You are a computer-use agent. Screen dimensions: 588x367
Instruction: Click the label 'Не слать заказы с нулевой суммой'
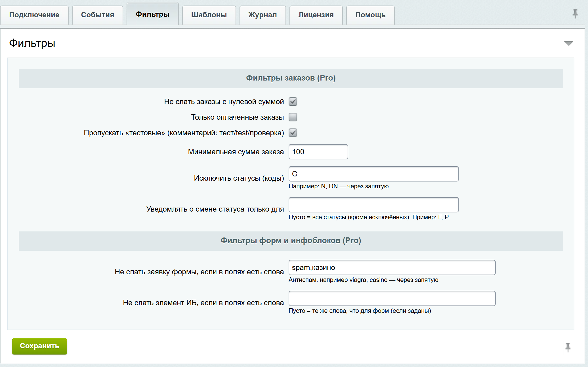224,102
